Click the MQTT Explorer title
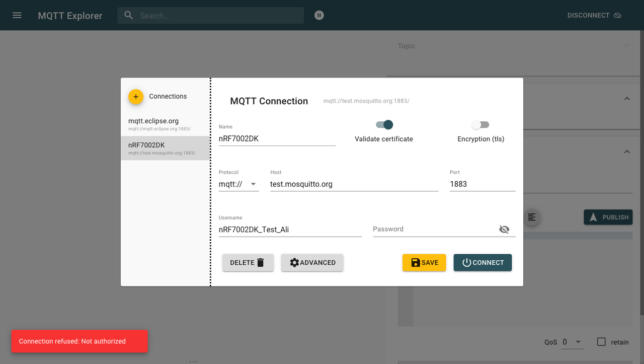 point(70,16)
